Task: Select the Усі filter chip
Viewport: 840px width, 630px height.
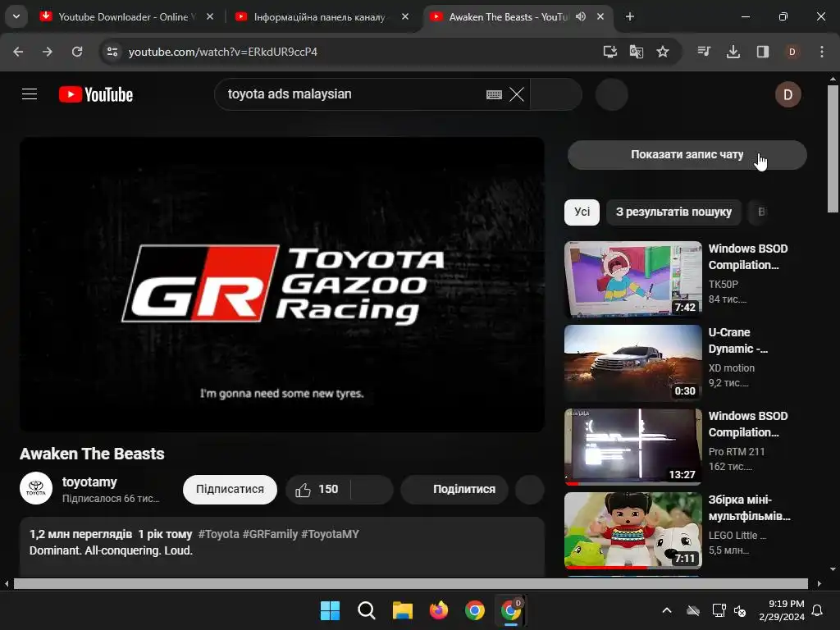Action: click(x=582, y=212)
